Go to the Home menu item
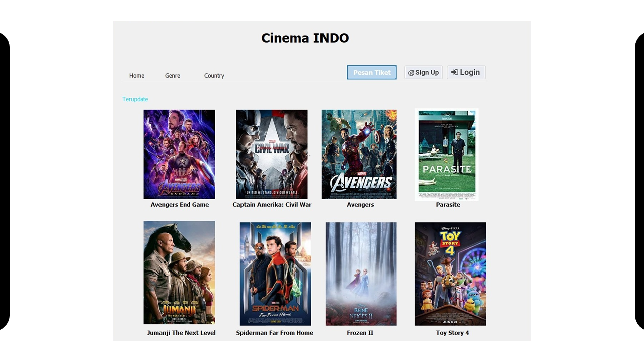This screenshot has width=644, height=362. 137,76
